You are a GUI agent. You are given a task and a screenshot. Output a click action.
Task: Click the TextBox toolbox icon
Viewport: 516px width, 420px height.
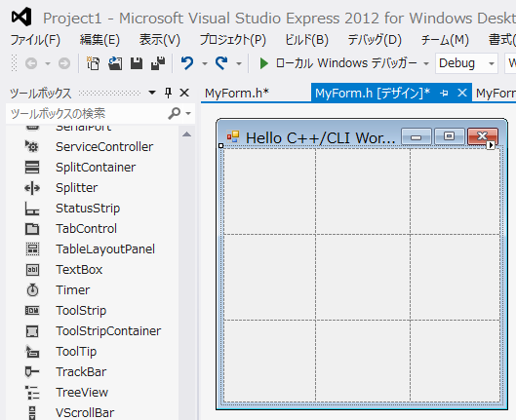[32, 270]
